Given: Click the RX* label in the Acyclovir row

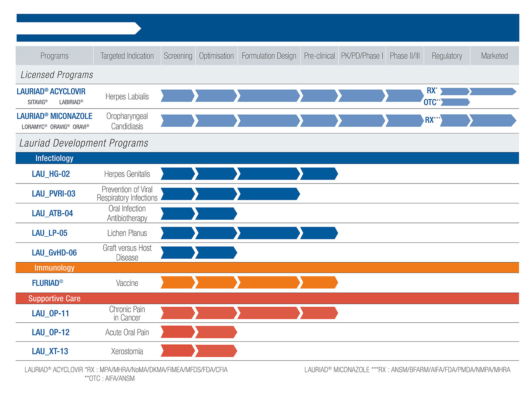Looking at the screenshot, I should pos(432,91).
